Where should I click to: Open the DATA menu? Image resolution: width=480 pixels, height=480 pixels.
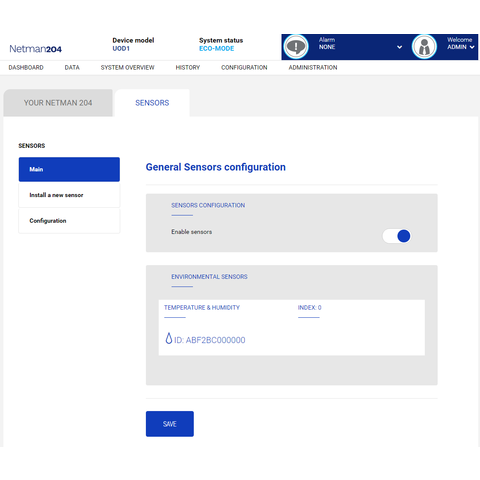pyautogui.click(x=72, y=68)
